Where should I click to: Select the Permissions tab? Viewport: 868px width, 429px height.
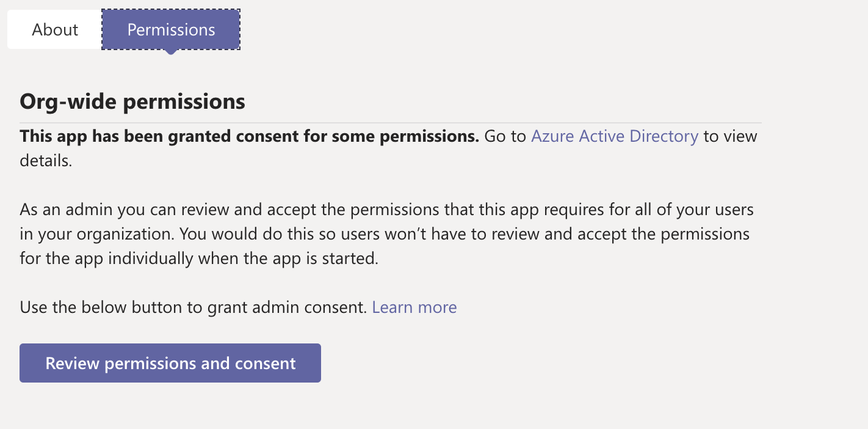(171, 29)
